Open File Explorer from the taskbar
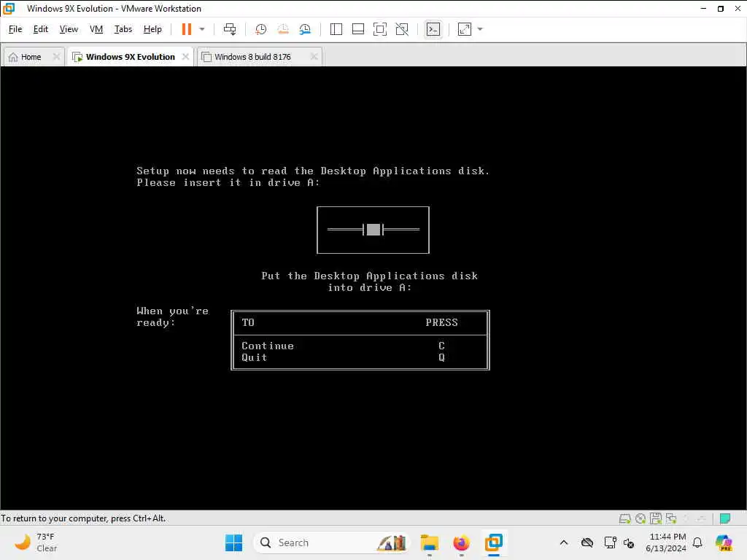747x560 pixels. pos(429,542)
